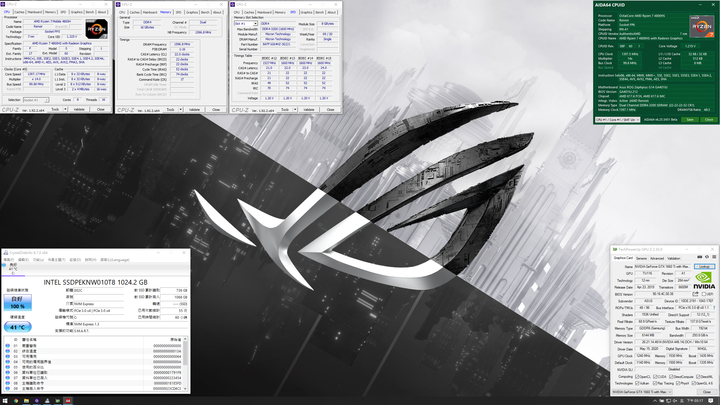
Task: Click the BIOS share/export icon in GPU-Z
Action: click(x=695, y=294)
